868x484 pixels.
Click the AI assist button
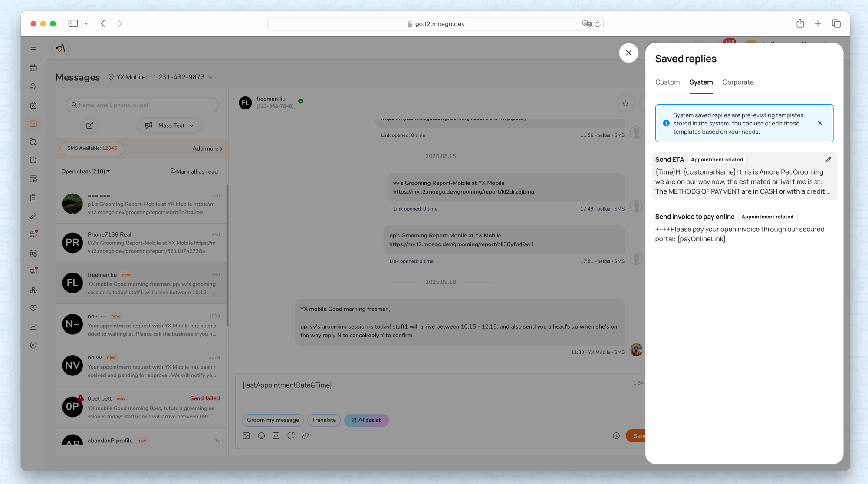point(366,420)
